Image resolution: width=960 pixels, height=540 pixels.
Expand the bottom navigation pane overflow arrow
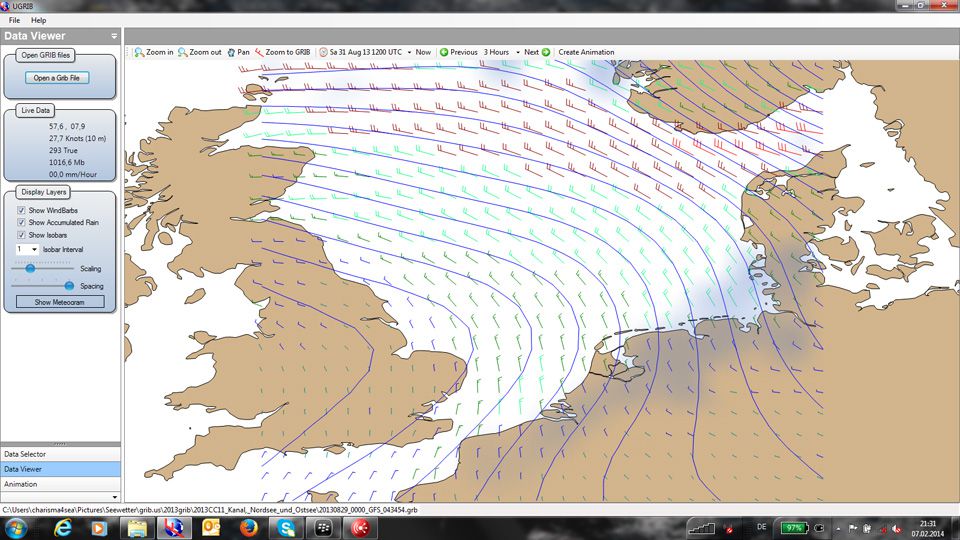[114, 497]
